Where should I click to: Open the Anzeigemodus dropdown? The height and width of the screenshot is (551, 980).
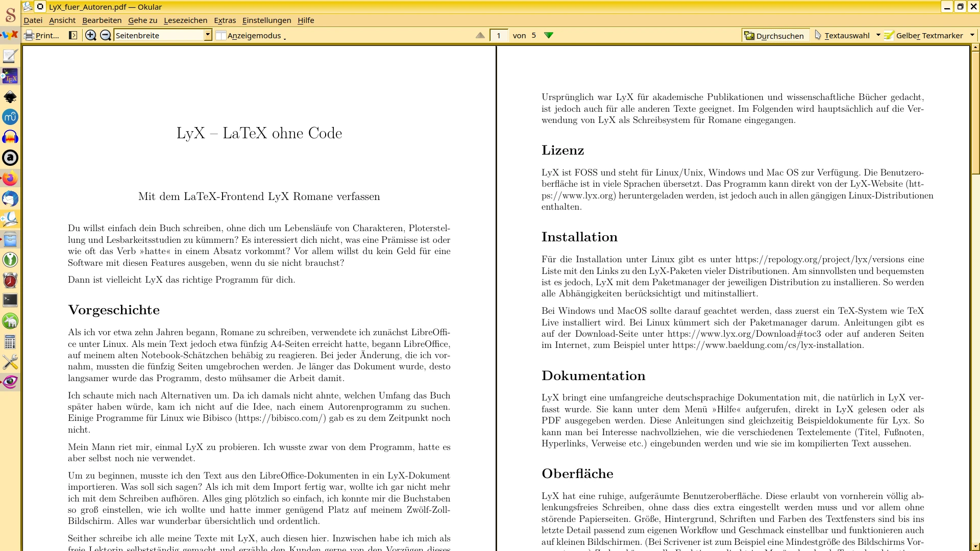[x=251, y=35]
